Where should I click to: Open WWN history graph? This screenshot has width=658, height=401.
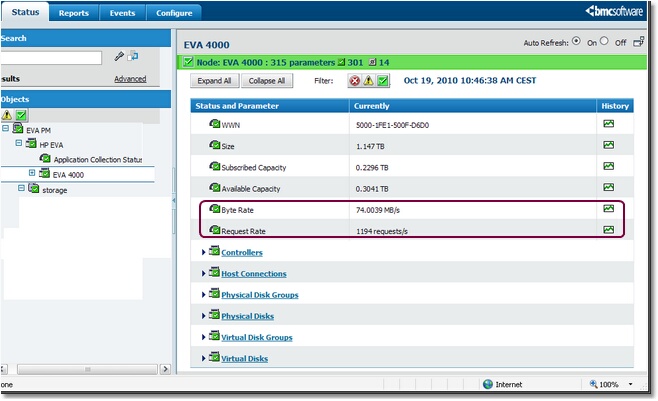tap(608, 124)
